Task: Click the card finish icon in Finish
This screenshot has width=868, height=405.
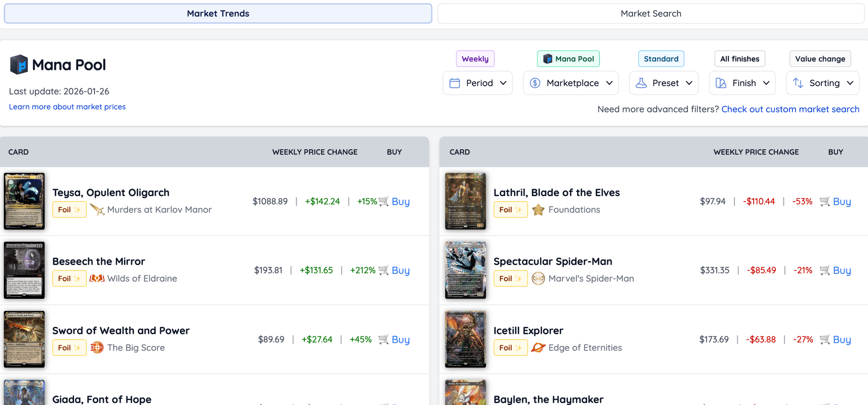Action: [721, 83]
